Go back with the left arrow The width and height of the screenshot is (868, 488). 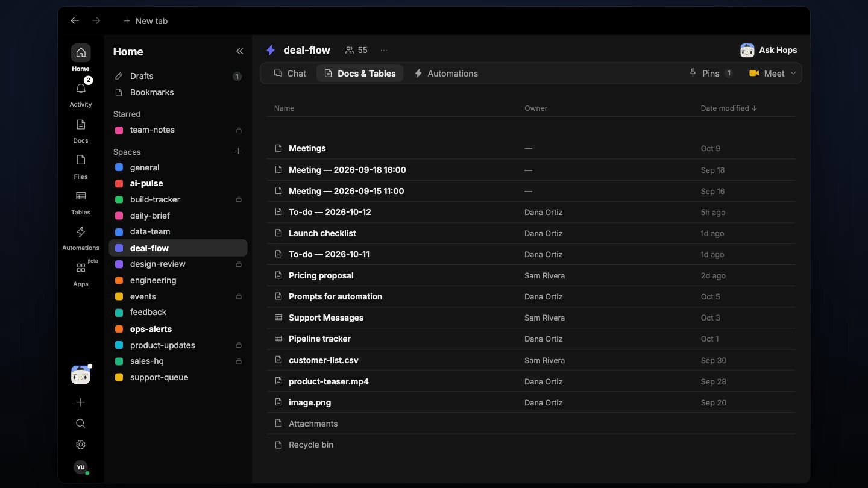75,20
